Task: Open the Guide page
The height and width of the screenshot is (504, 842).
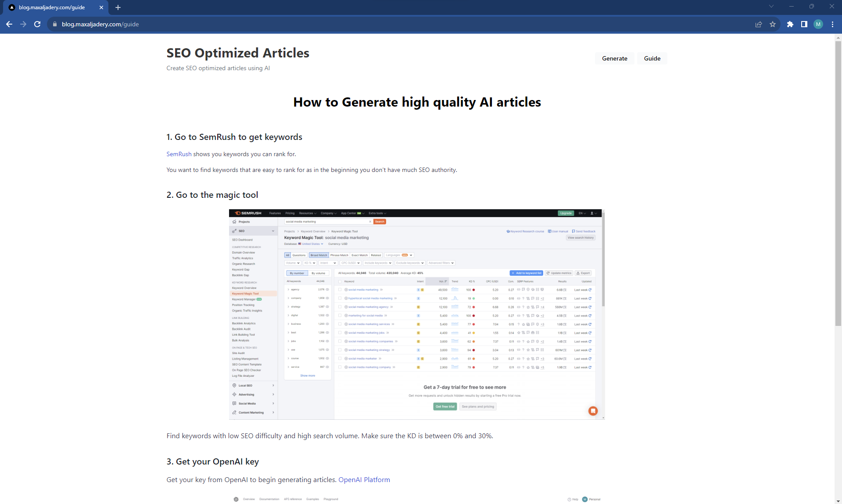Action: tap(652, 58)
